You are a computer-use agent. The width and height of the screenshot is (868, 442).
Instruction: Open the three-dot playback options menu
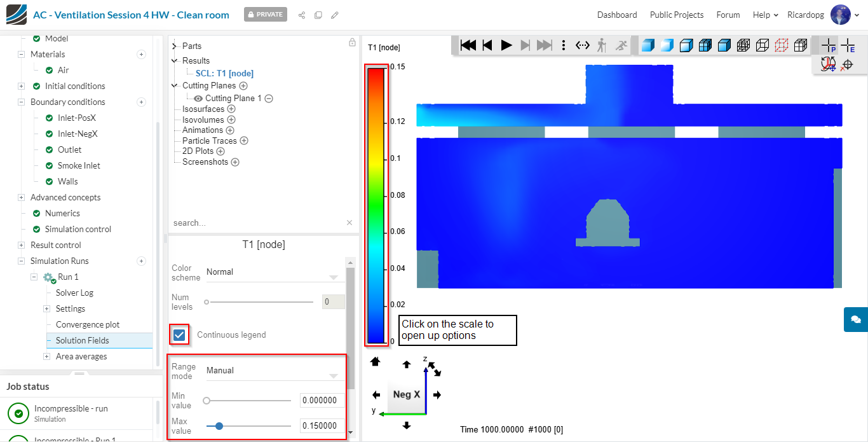564,45
